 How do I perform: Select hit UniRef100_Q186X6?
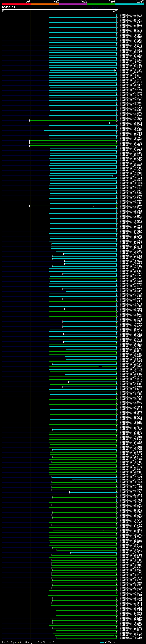point(131,540)
